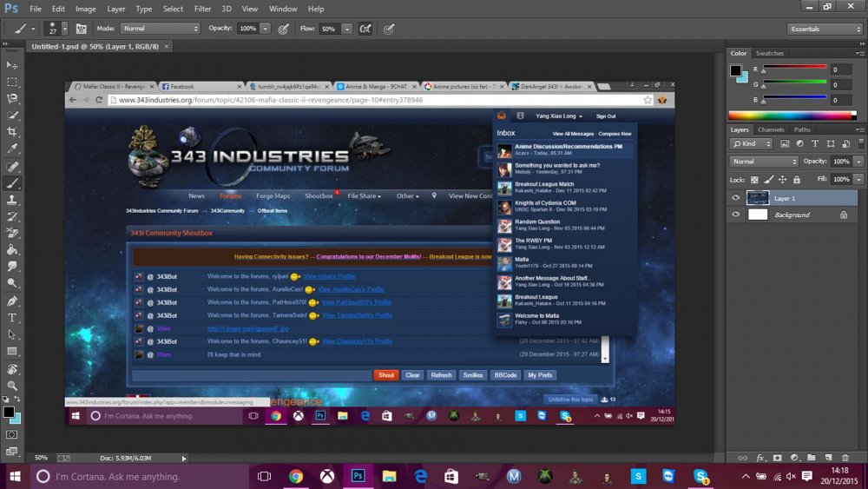
Task: Switch to the Channels tab
Action: (x=771, y=129)
